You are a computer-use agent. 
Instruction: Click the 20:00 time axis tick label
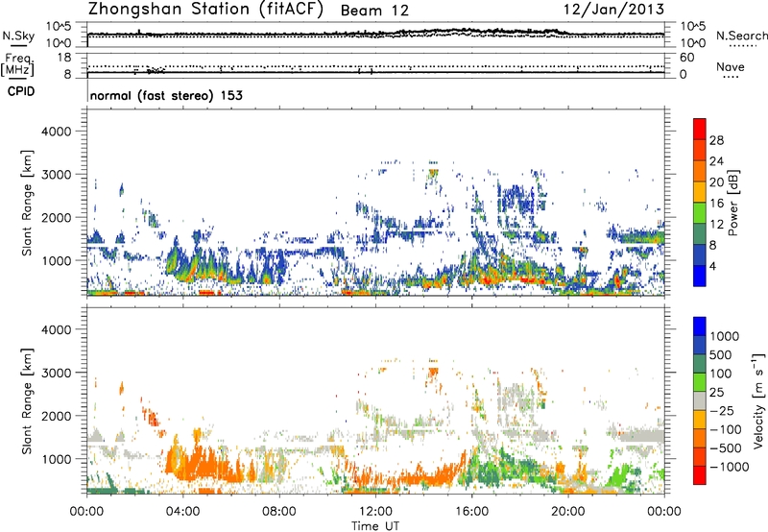click(567, 512)
